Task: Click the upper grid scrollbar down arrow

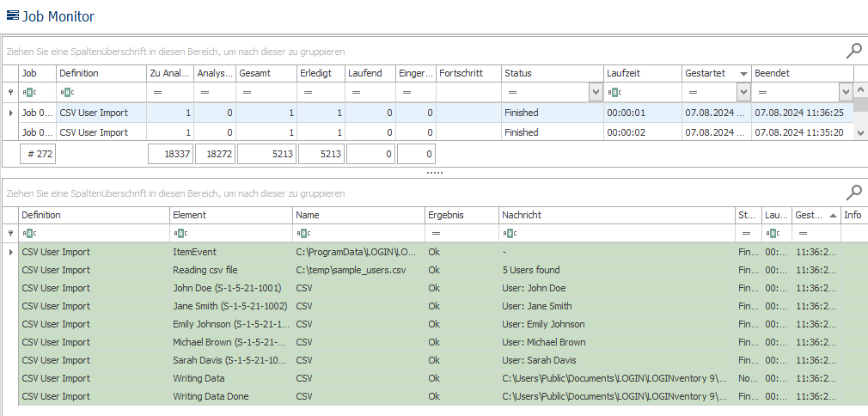Action: 859,133
